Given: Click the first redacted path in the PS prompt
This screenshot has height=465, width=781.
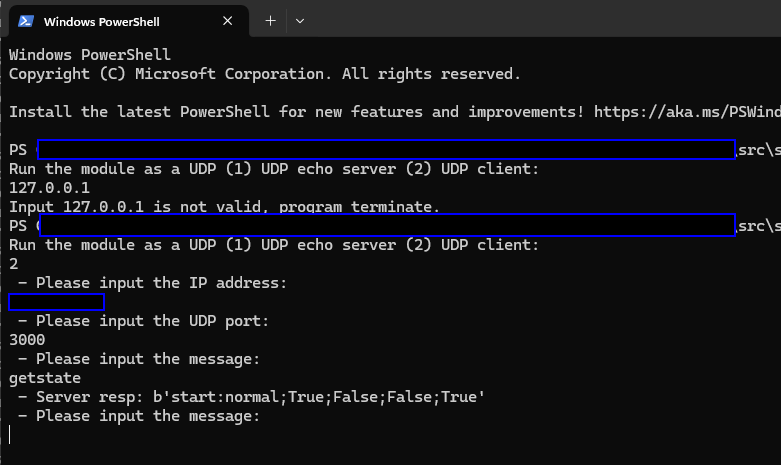Looking at the screenshot, I should click(387, 149).
